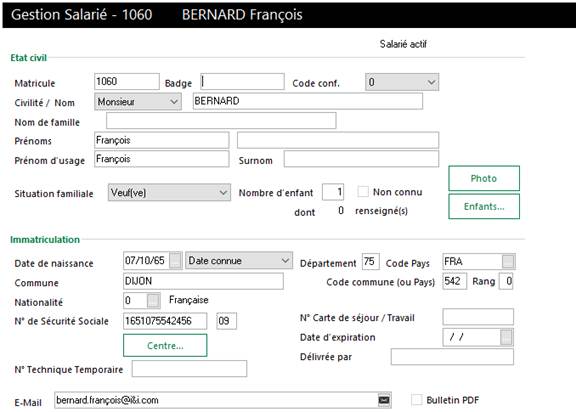Click the N° de Sécurité Sociale number field
This screenshot has height=412, width=576.
[165, 321]
